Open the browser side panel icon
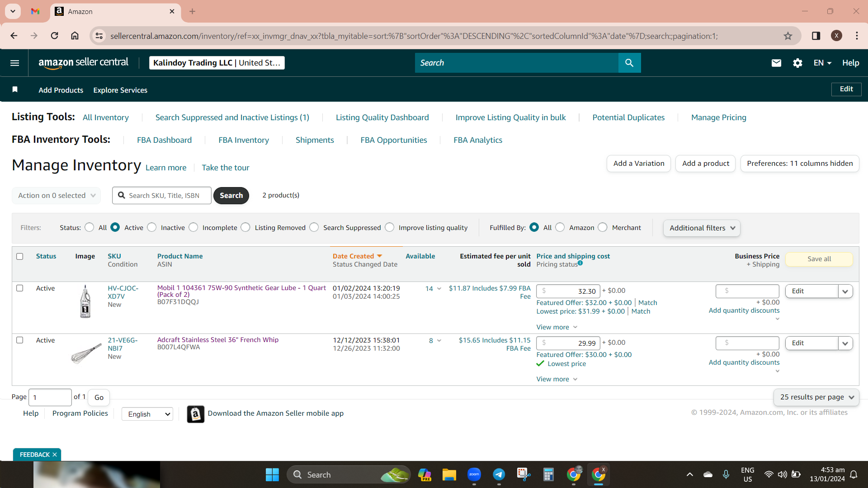The height and width of the screenshot is (488, 868). [x=816, y=36]
